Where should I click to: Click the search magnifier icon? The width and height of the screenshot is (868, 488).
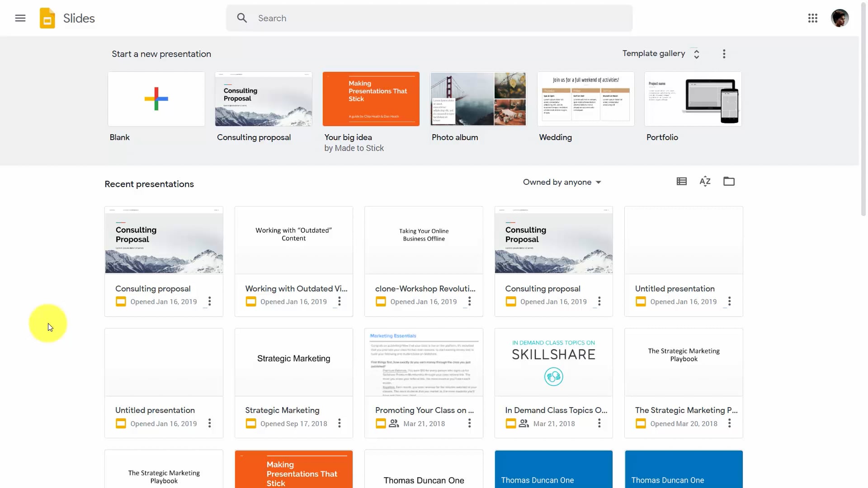[x=242, y=18]
